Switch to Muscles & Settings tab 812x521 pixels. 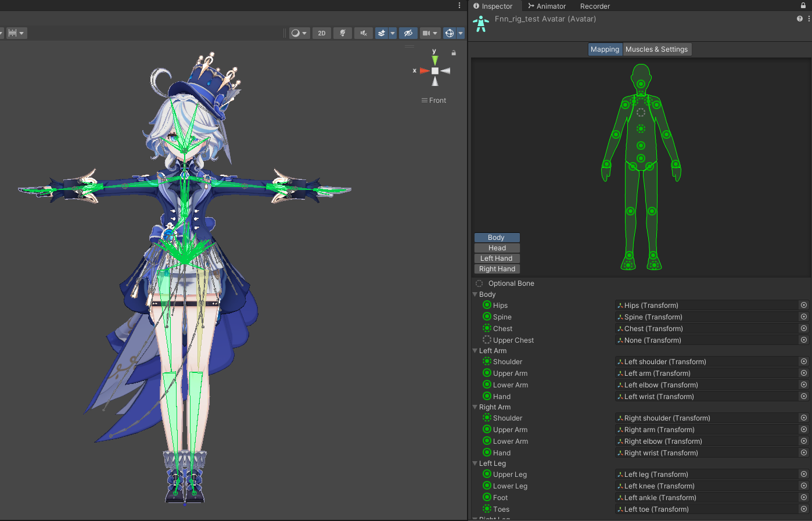pyautogui.click(x=656, y=49)
